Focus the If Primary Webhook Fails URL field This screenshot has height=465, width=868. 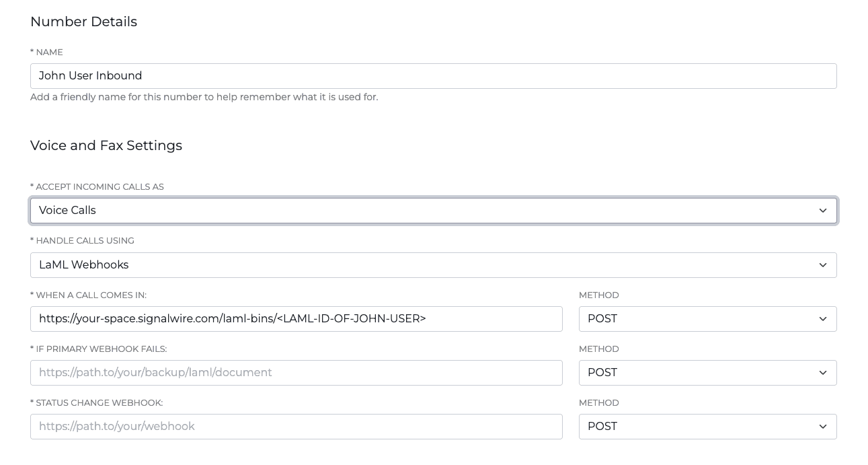click(x=296, y=373)
